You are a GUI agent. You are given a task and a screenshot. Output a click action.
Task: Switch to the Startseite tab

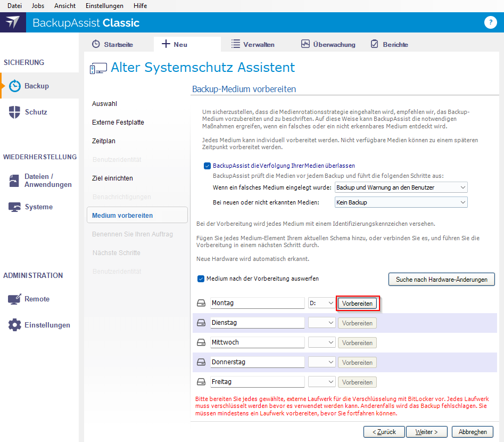pyautogui.click(x=112, y=44)
